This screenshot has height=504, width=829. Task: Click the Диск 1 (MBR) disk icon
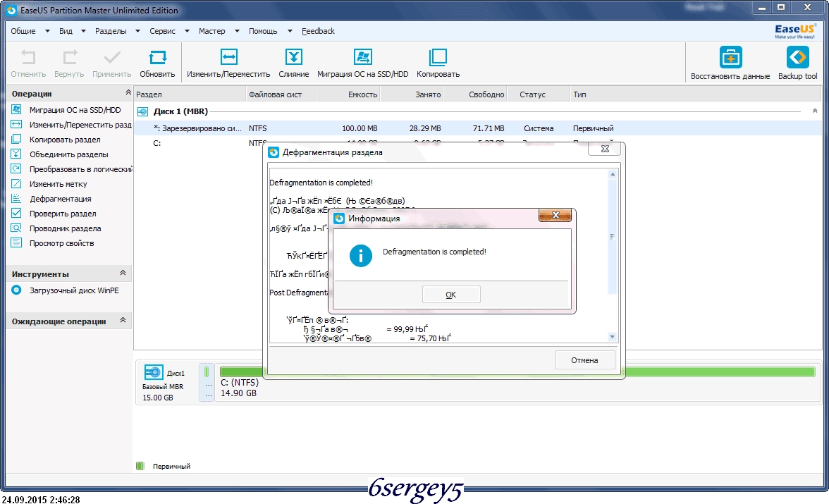(x=142, y=111)
